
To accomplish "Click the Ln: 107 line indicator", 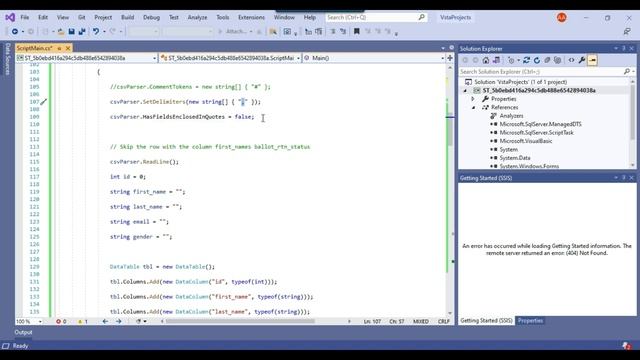I will click(x=372, y=322).
